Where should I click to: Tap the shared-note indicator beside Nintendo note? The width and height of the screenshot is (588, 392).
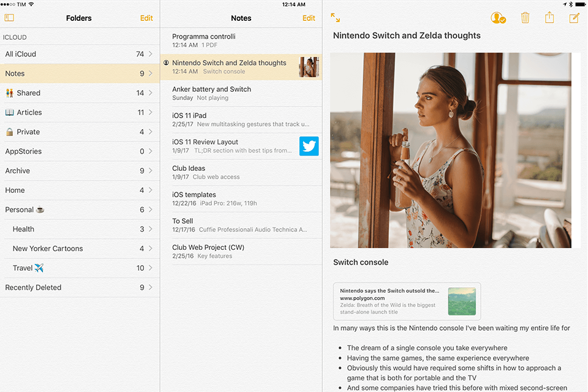click(x=166, y=62)
